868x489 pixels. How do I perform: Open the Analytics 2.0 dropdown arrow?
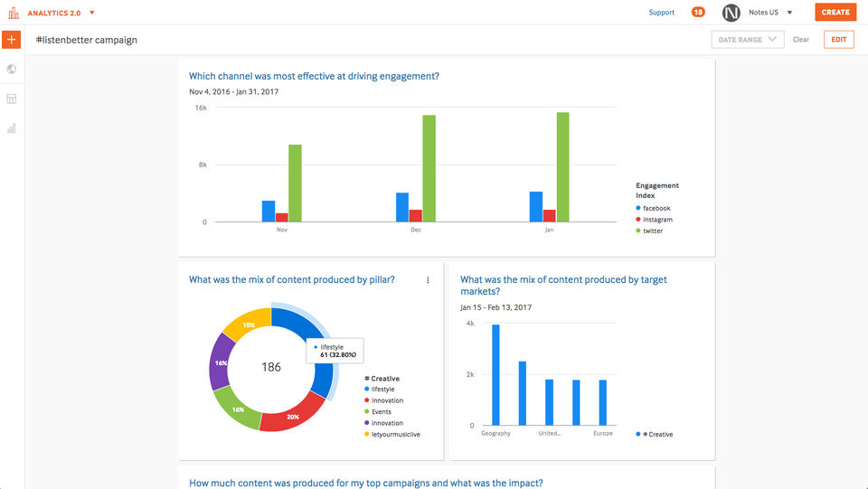(92, 12)
